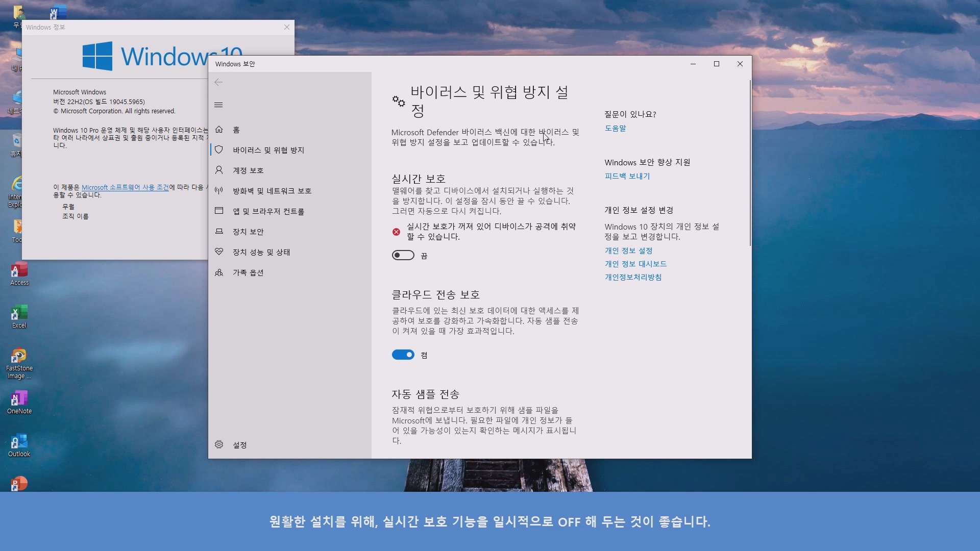Image resolution: width=980 pixels, height=551 pixels.
Task: Open the Access desktop icon
Action: (x=19, y=274)
